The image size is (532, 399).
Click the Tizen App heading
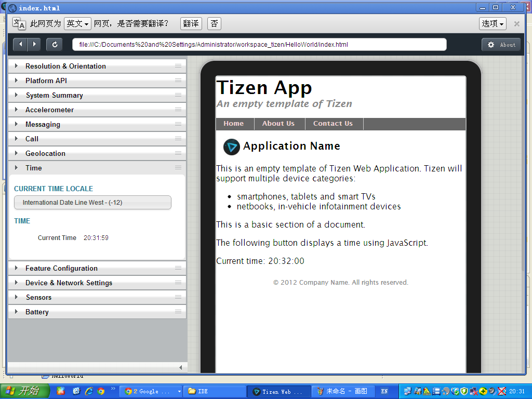[264, 88]
